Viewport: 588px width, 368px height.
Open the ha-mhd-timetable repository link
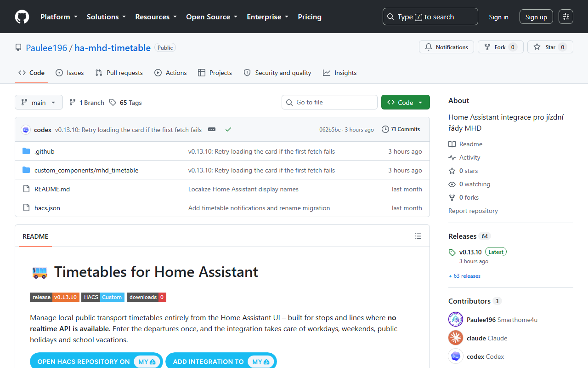tap(113, 48)
